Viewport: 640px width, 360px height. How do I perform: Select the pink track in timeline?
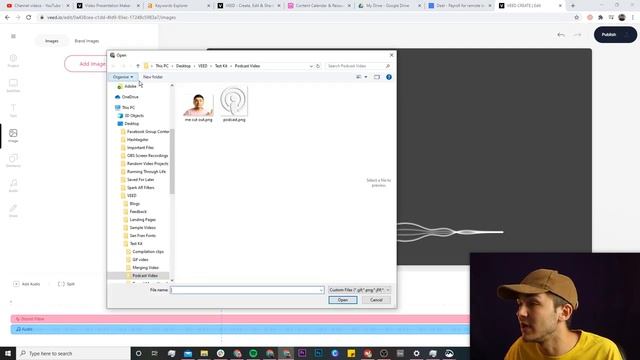pyautogui.click(x=240, y=319)
